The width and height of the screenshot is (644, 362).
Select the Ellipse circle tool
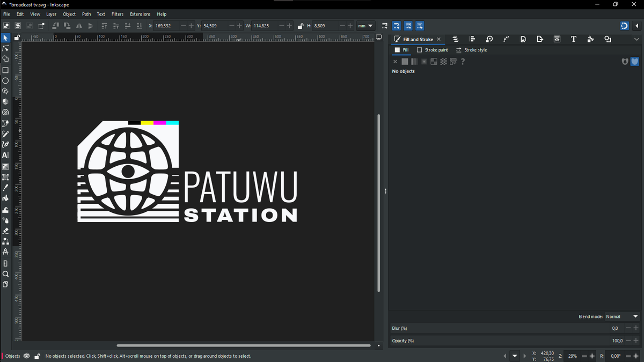point(5,81)
